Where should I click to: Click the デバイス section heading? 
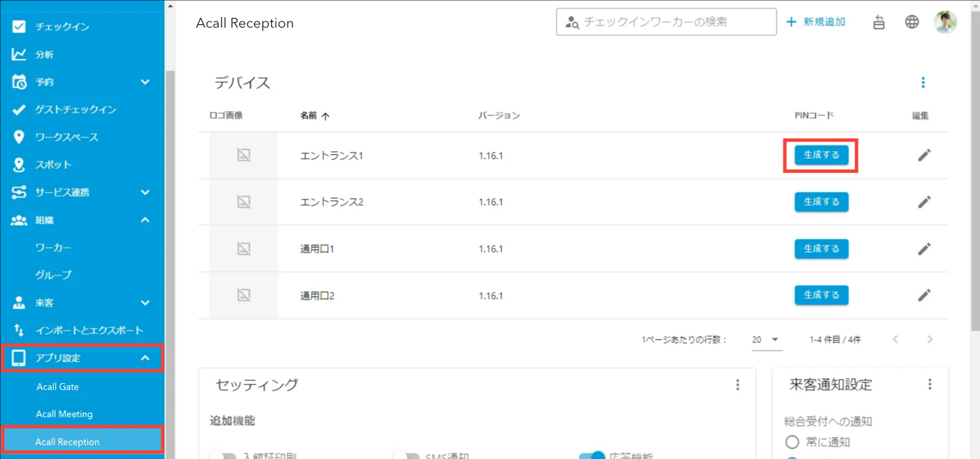pyautogui.click(x=242, y=83)
